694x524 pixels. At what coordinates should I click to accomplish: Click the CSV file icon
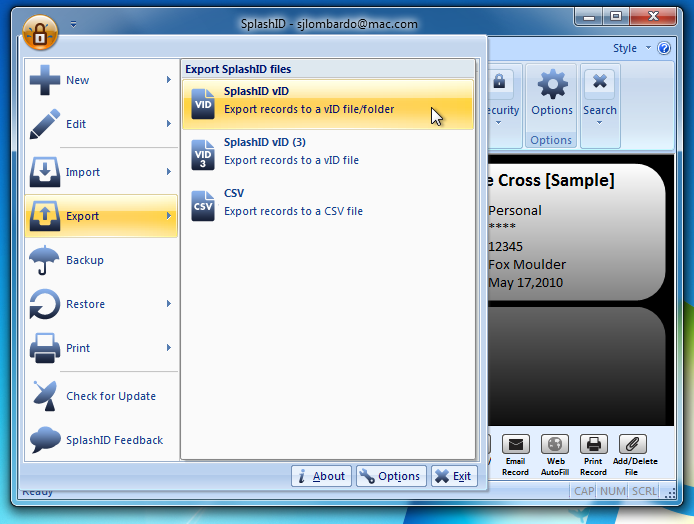coord(203,206)
